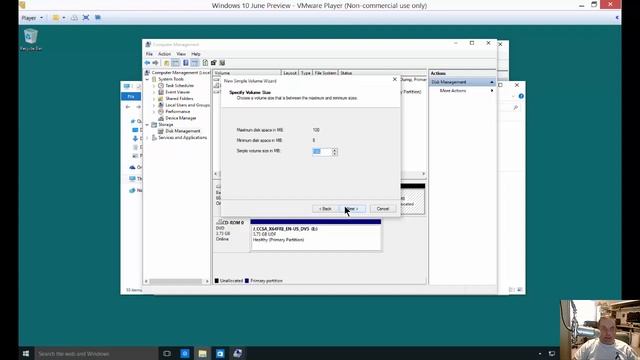Image resolution: width=640 pixels, height=360 pixels.
Task: Click the Back button in the wizard
Action: 325,209
